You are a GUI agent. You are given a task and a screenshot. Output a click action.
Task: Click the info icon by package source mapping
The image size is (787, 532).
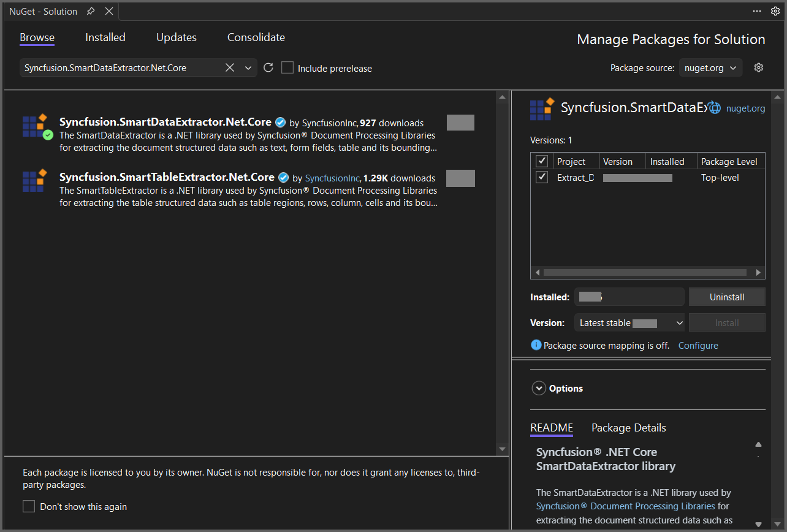[536, 345]
